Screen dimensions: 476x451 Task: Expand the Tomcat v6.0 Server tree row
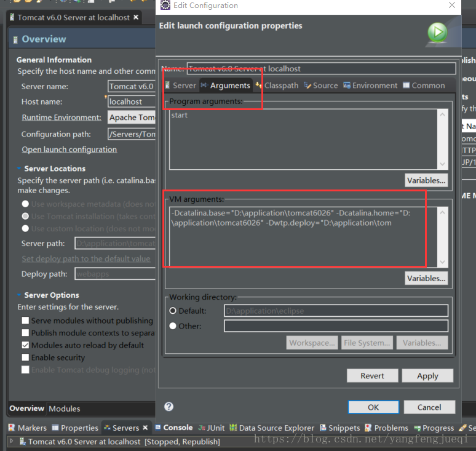tap(12, 441)
